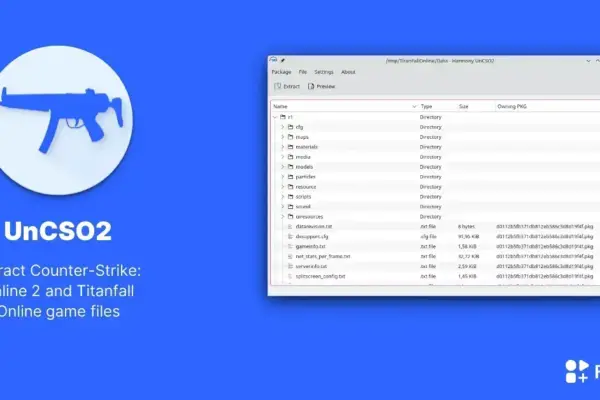Click the sort arrow in Name header
Image resolution: width=600 pixels, height=400 pixels.
coord(414,106)
